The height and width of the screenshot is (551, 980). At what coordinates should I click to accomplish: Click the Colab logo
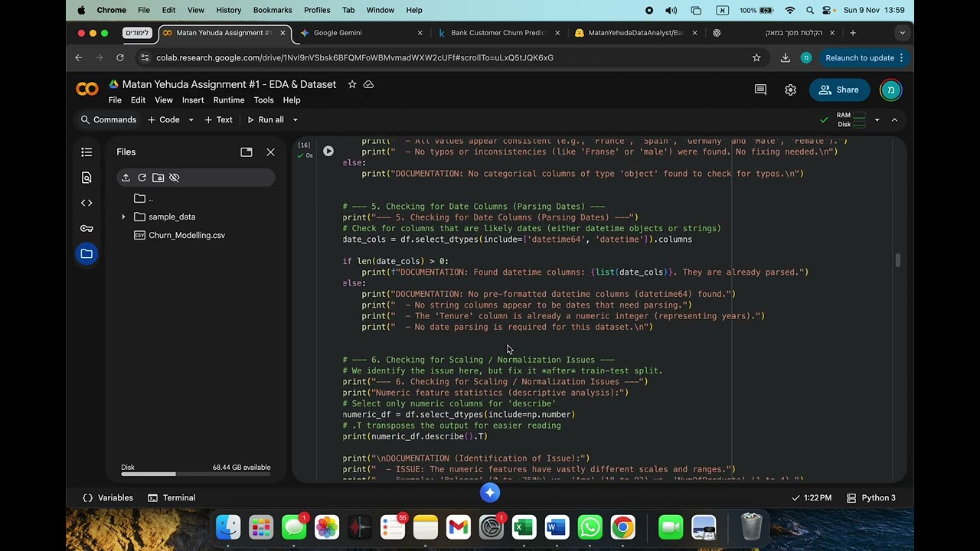(87, 90)
